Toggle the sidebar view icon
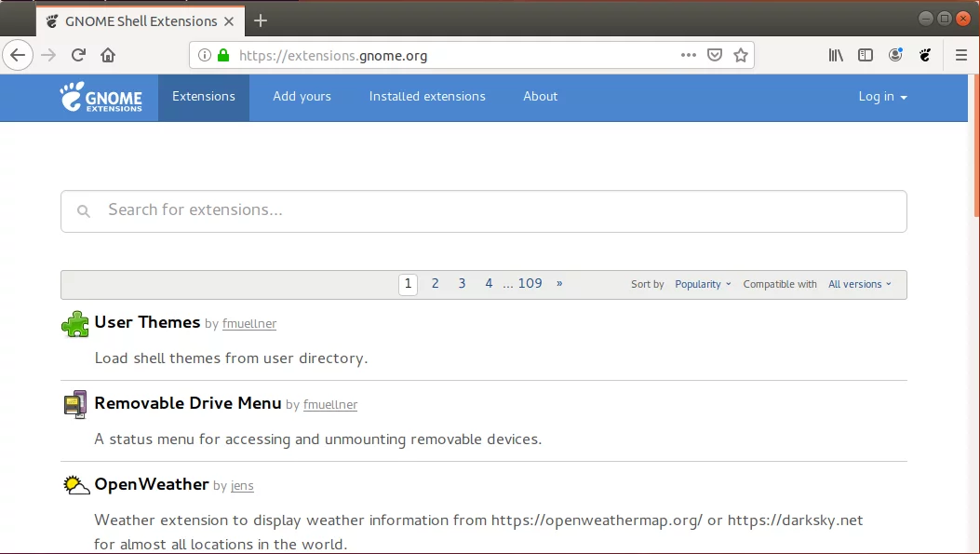Screen dimensions: 980x554 point(866,55)
